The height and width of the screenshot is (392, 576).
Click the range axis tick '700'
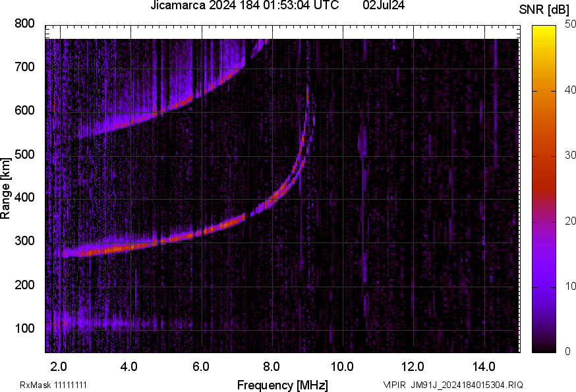(24, 67)
